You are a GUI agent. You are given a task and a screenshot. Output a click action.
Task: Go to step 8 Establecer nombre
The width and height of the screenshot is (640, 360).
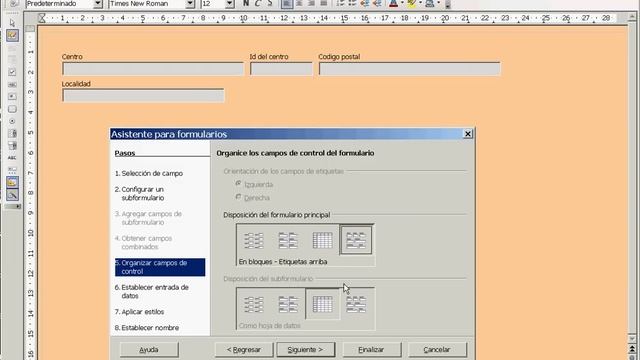click(147, 328)
